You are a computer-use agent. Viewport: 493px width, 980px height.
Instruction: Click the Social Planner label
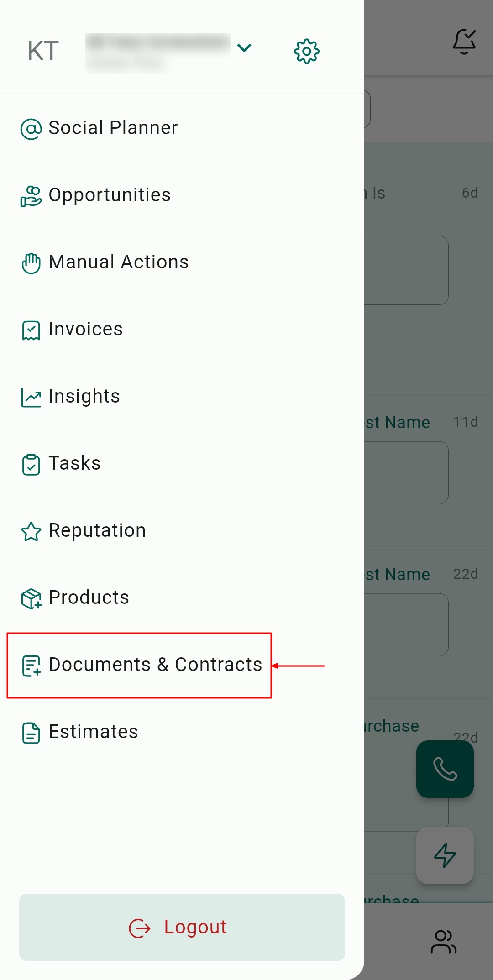[113, 128]
